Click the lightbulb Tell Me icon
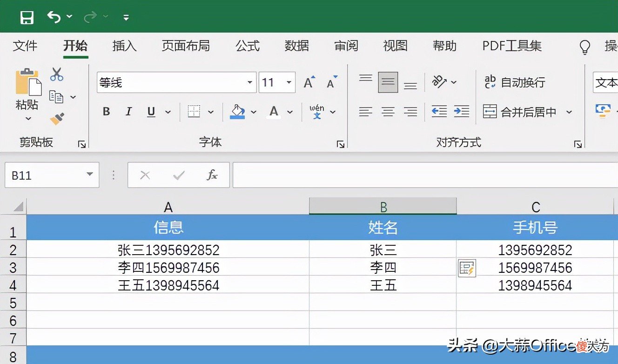Image resolution: width=618 pixels, height=364 pixels. (x=584, y=47)
